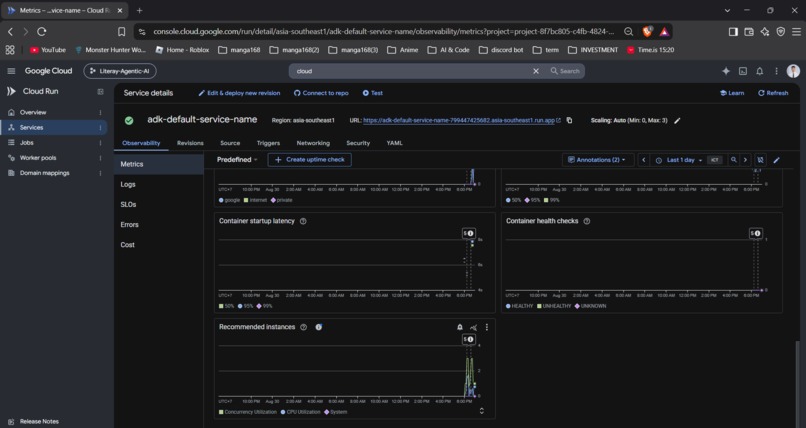Click annotation marker on Container startup latency chart
Viewport: 806px width, 428px height.
coord(468,233)
